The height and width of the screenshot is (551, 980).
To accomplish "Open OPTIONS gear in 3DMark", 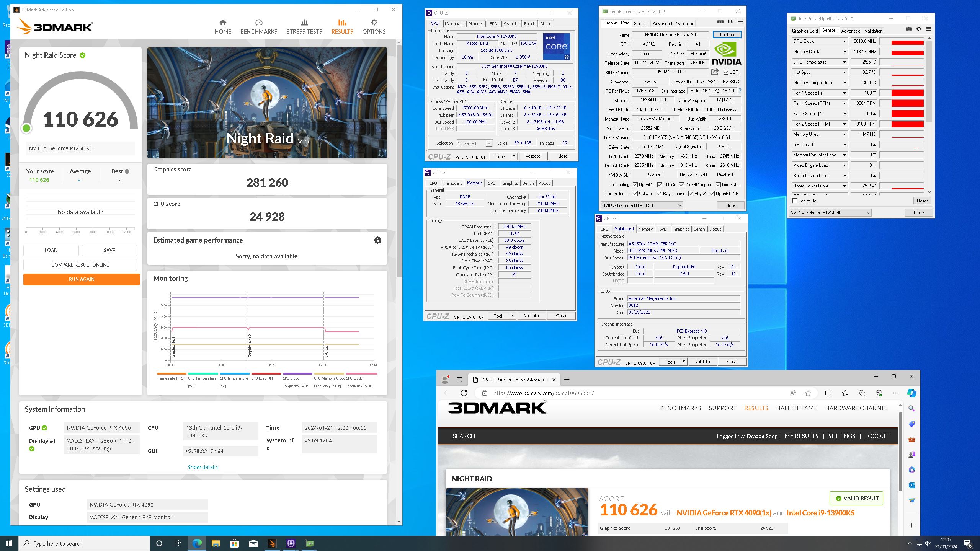I will coord(374,23).
